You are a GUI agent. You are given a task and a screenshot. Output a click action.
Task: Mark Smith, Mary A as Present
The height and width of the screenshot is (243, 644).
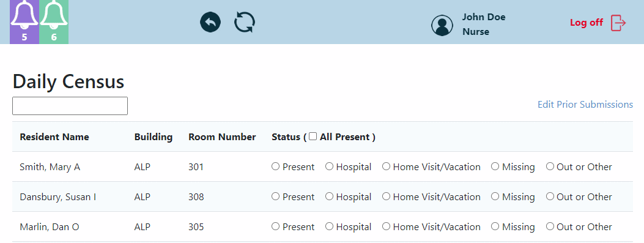coord(276,166)
